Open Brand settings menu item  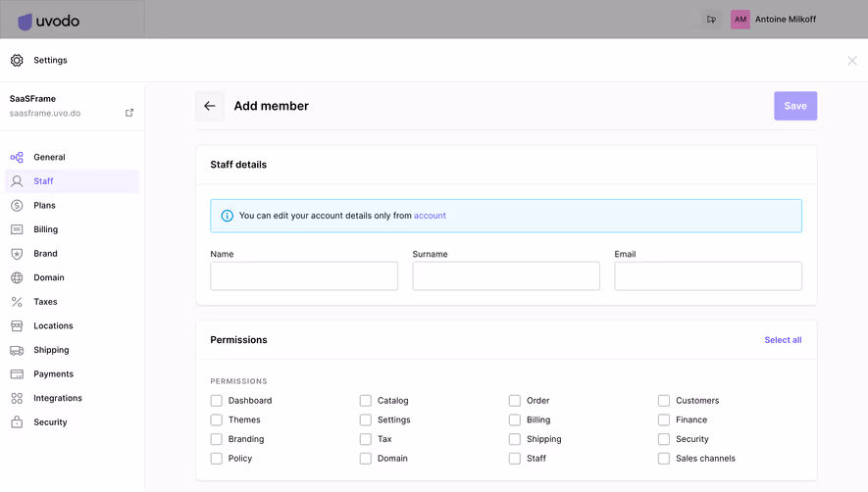(x=72, y=254)
